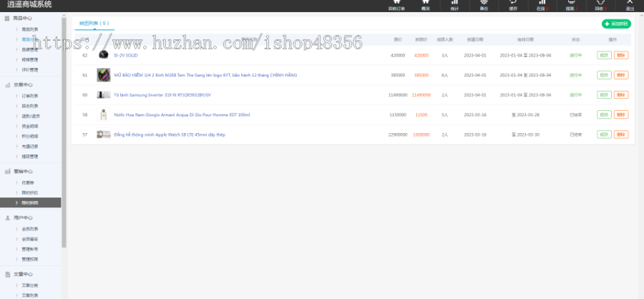
Task: Click the green edit button for row 58
Action: pyautogui.click(x=604, y=114)
